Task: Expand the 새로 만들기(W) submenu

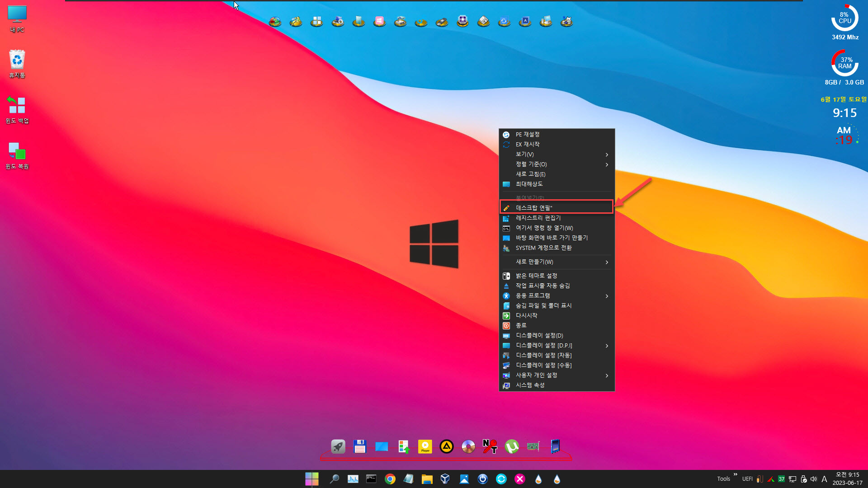Action: click(x=557, y=262)
